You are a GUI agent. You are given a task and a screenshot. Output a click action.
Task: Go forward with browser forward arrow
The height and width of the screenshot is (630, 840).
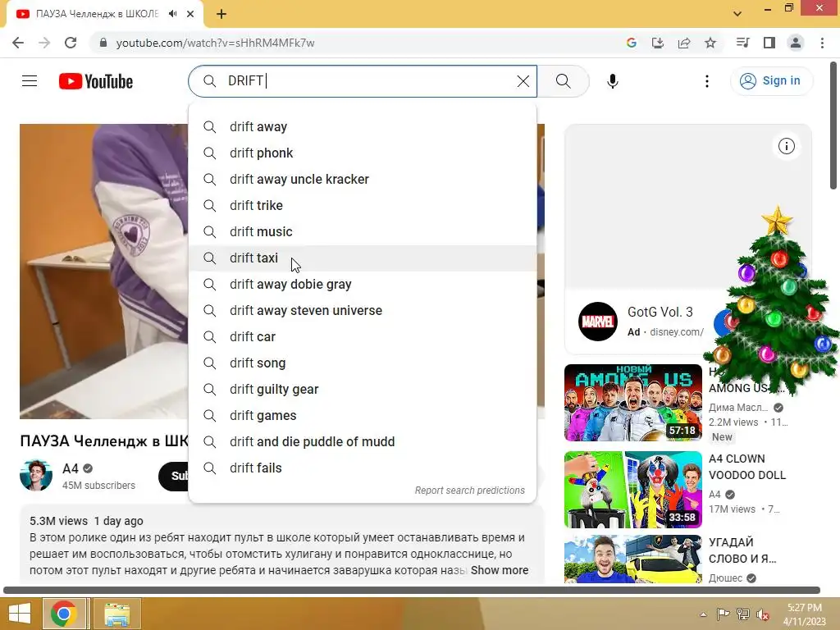(44, 43)
